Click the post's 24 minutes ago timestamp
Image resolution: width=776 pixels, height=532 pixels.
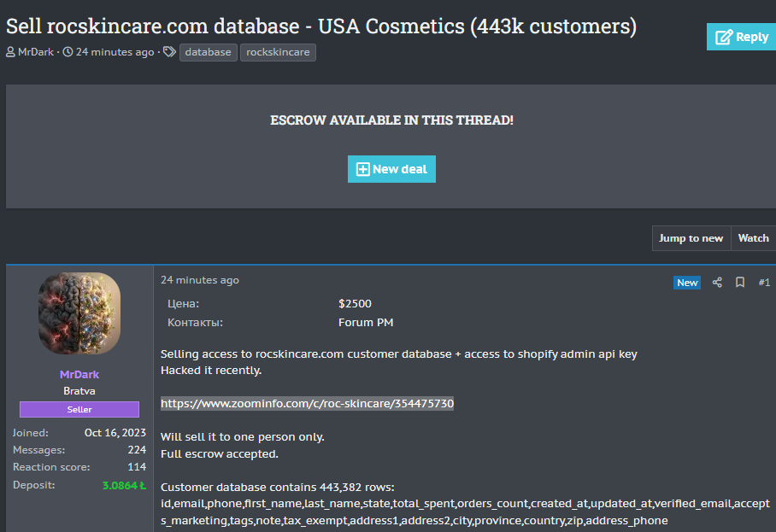click(x=199, y=280)
